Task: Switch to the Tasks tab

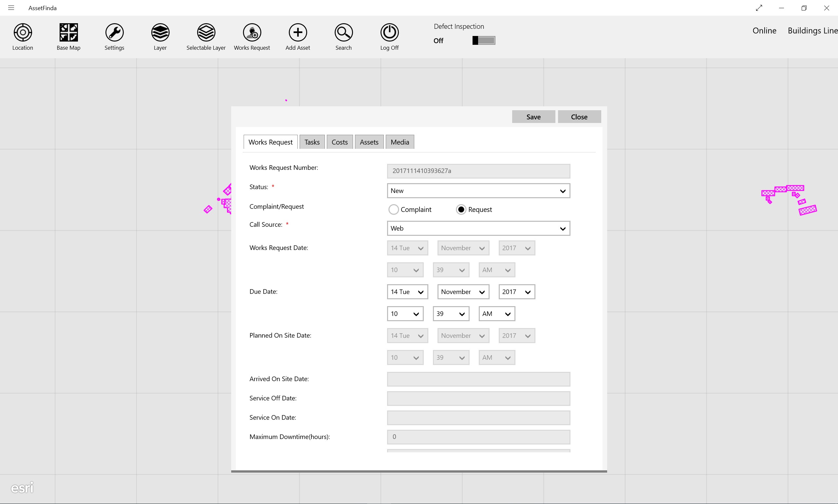Action: point(312,142)
